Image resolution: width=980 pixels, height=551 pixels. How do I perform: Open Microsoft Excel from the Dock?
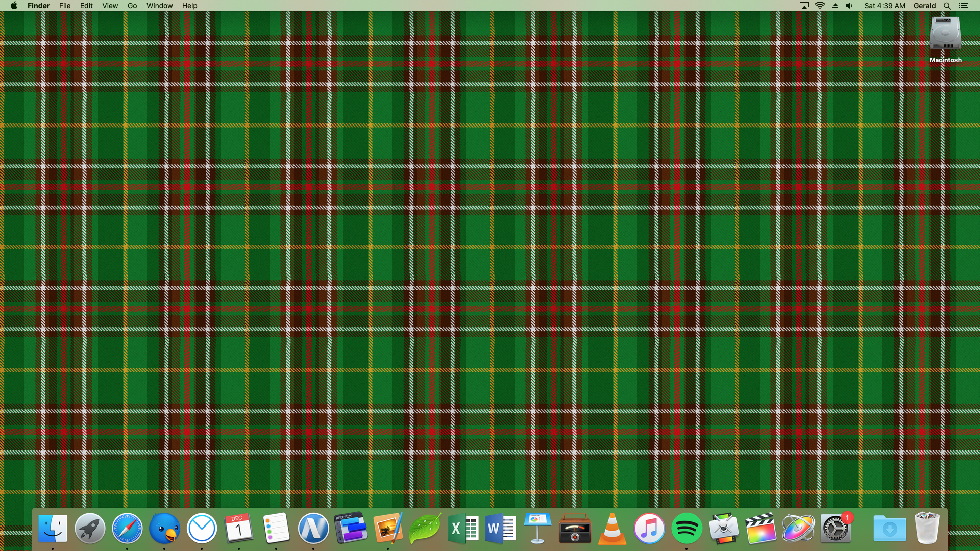click(462, 528)
